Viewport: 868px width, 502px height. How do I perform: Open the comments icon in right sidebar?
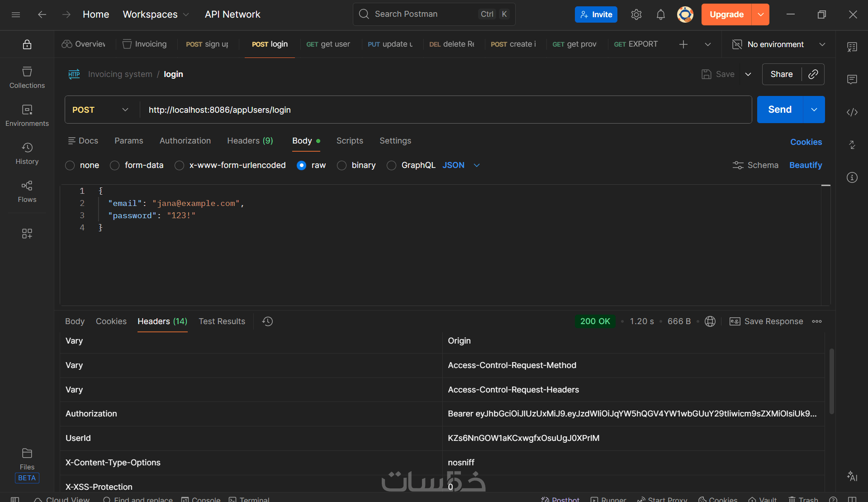click(852, 80)
